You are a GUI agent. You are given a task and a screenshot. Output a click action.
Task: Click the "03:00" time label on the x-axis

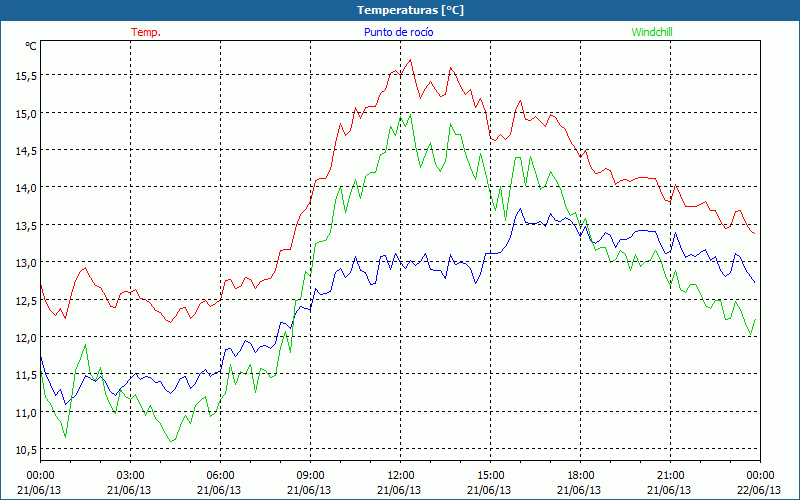coord(130,475)
